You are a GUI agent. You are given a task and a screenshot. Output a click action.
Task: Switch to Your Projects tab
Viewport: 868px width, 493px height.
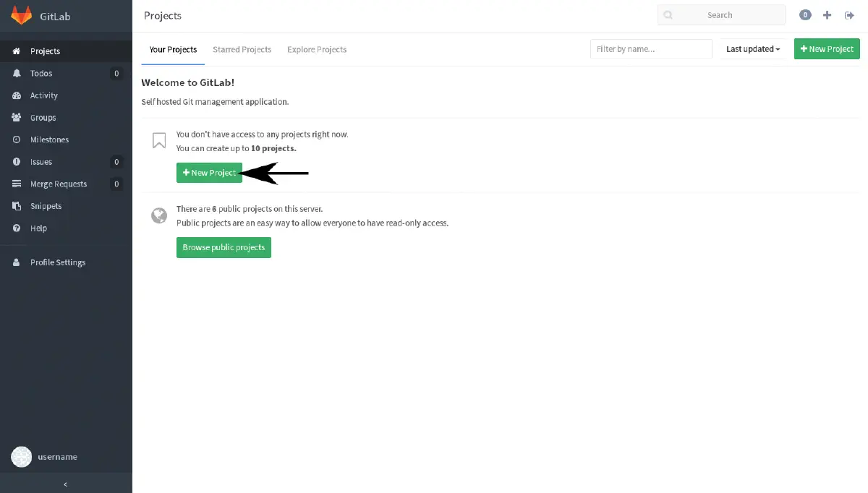[x=173, y=49]
